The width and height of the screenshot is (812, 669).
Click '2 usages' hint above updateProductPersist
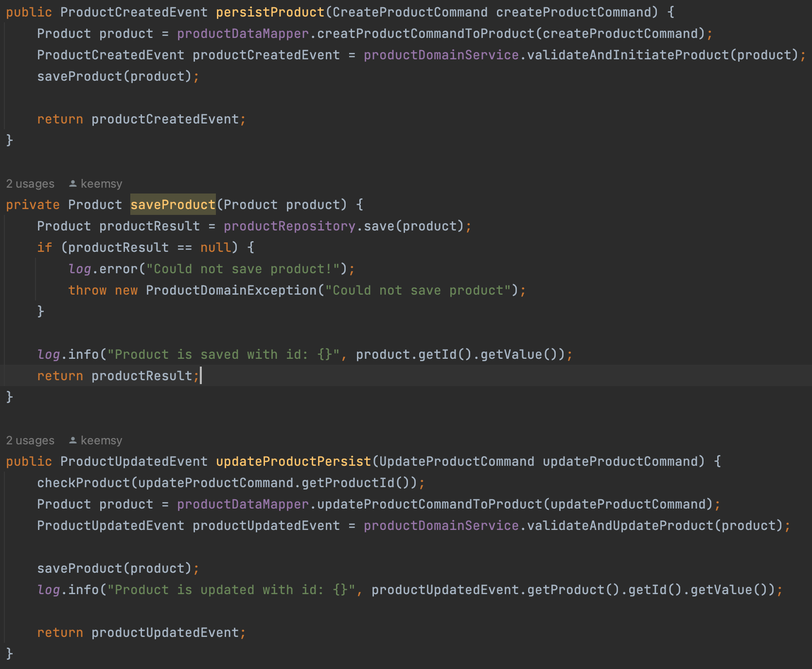30,440
